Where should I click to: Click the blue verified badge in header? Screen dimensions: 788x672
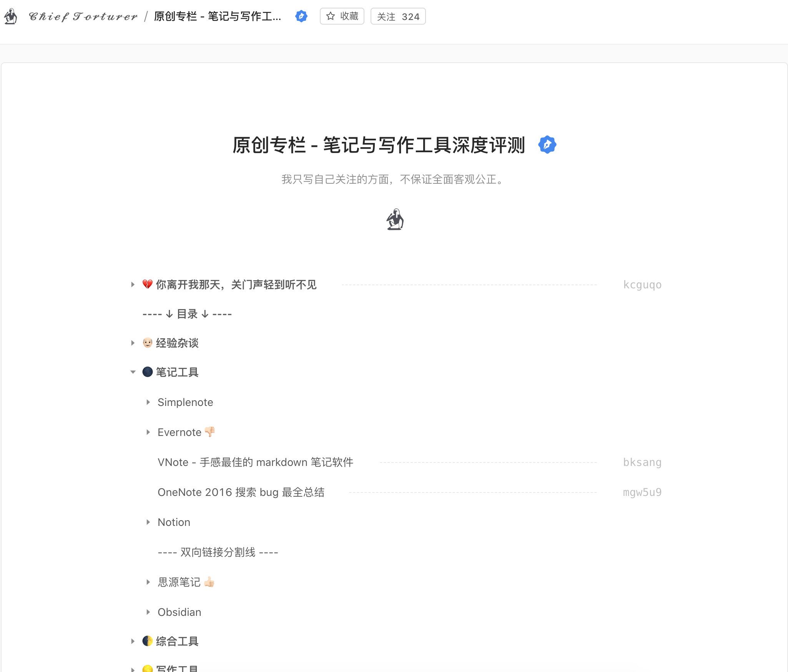click(301, 16)
